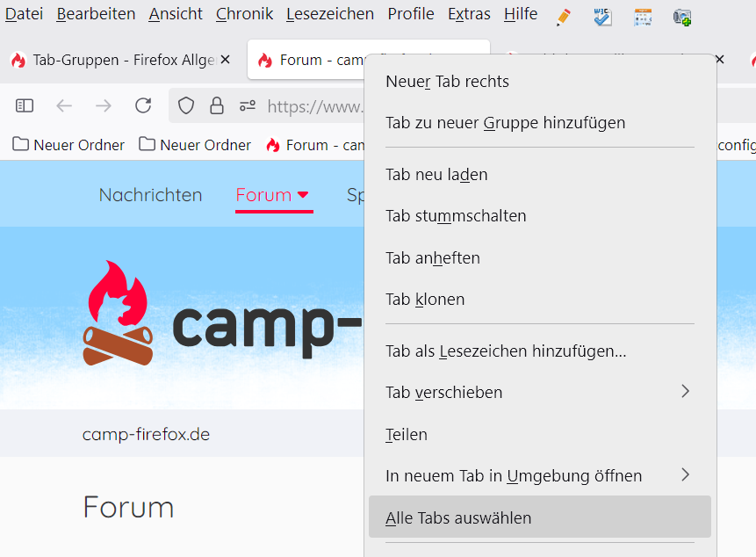Open site permissions settings icon
This screenshot has width=756, height=557.
click(248, 105)
